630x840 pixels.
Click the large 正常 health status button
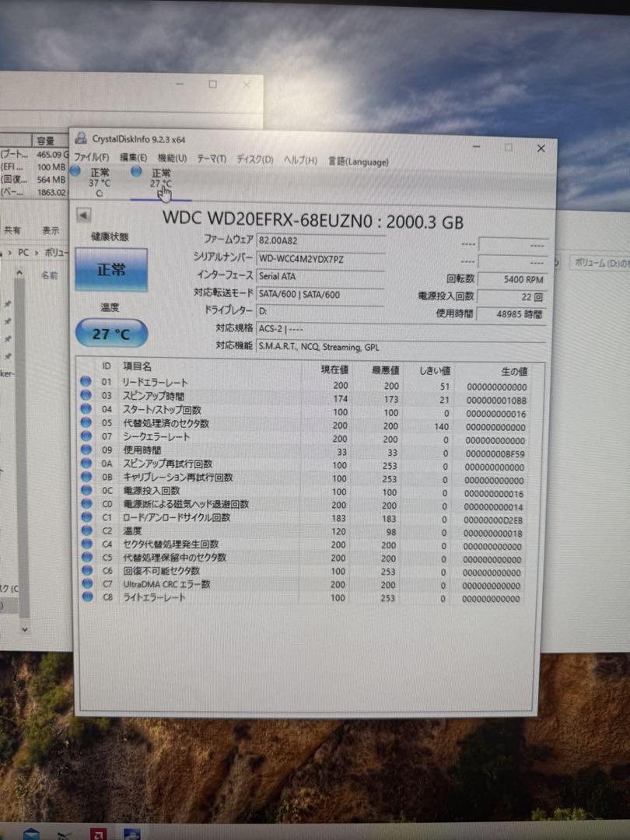111,269
